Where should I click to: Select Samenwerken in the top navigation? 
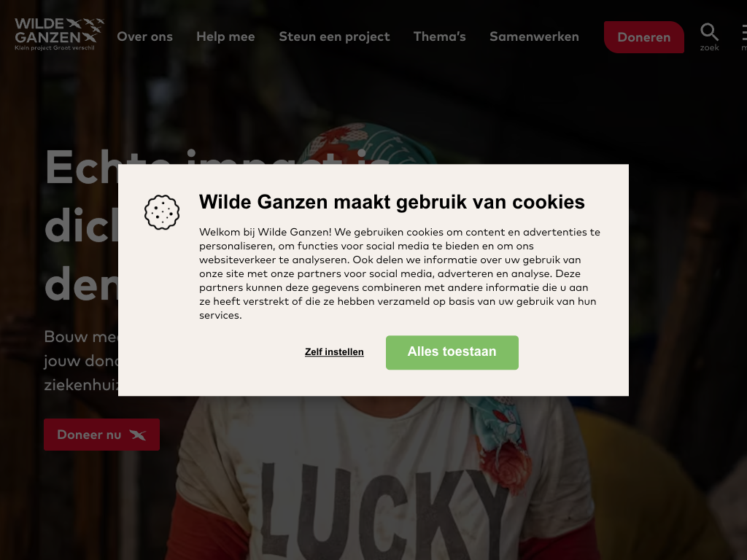tap(534, 36)
